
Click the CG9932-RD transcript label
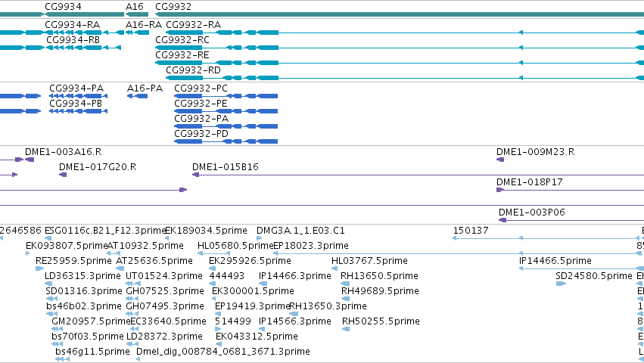click(194, 70)
